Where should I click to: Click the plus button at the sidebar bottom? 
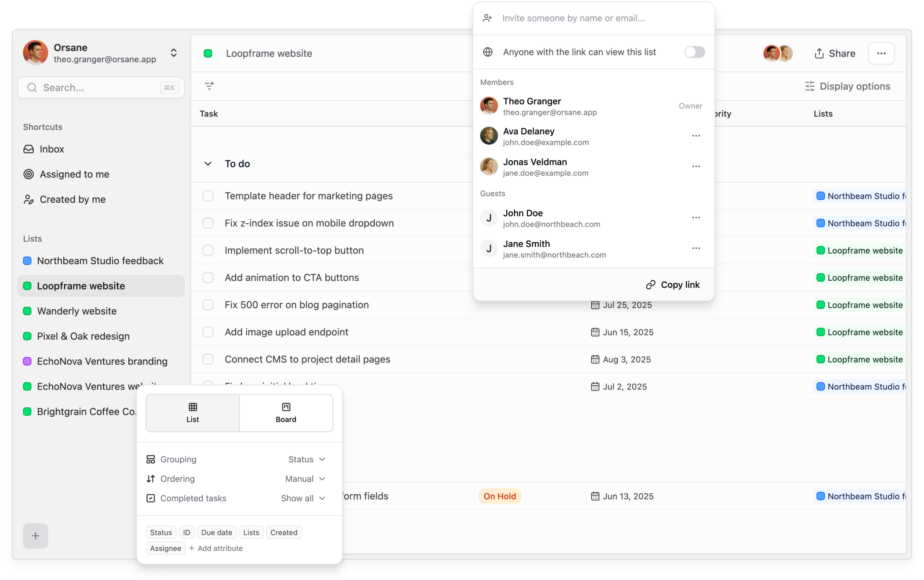35,535
